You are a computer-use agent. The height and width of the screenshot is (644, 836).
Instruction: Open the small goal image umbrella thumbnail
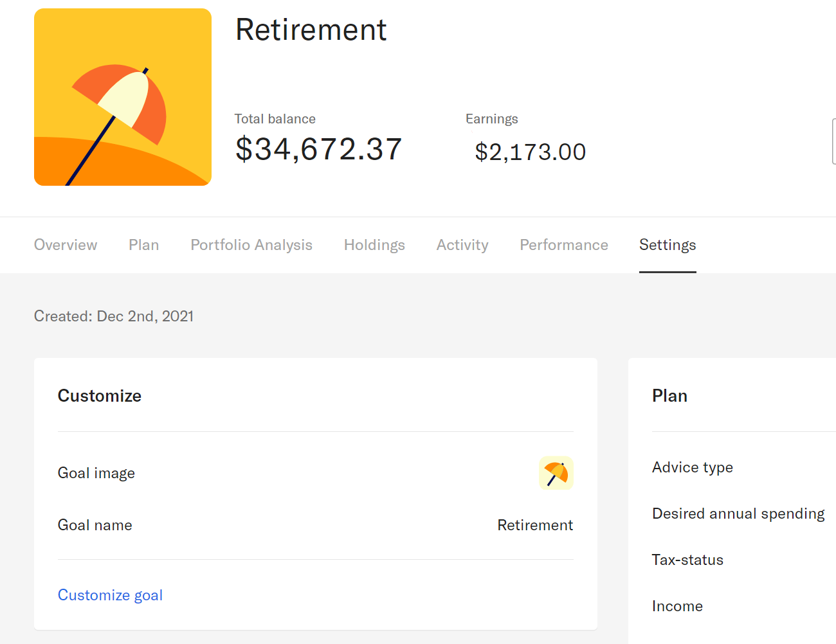click(x=556, y=472)
